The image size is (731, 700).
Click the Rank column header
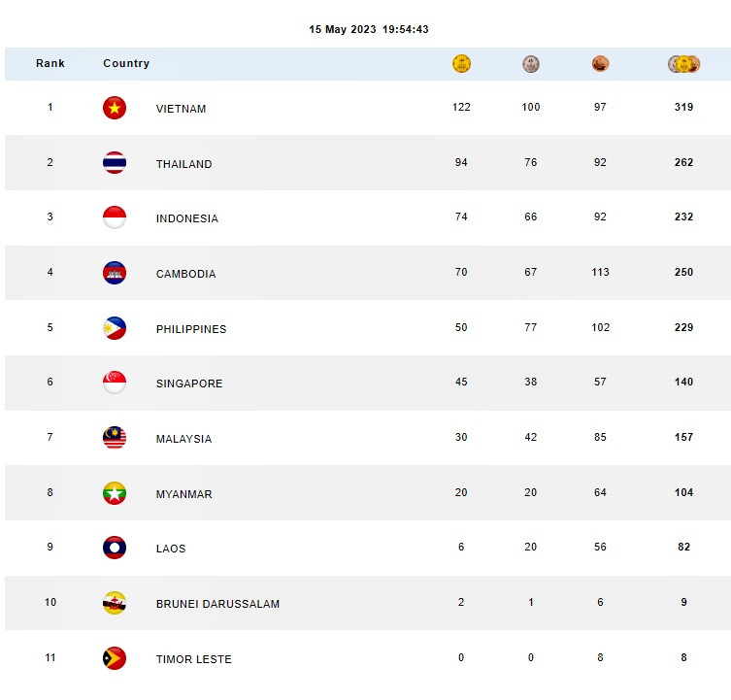pyautogui.click(x=50, y=63)
